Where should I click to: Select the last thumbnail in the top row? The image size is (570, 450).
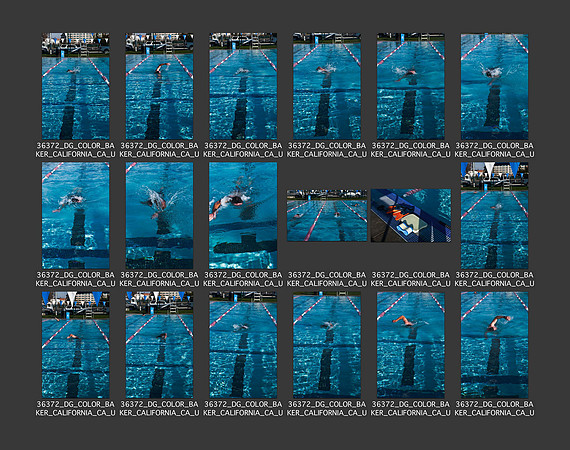(494, 86)
